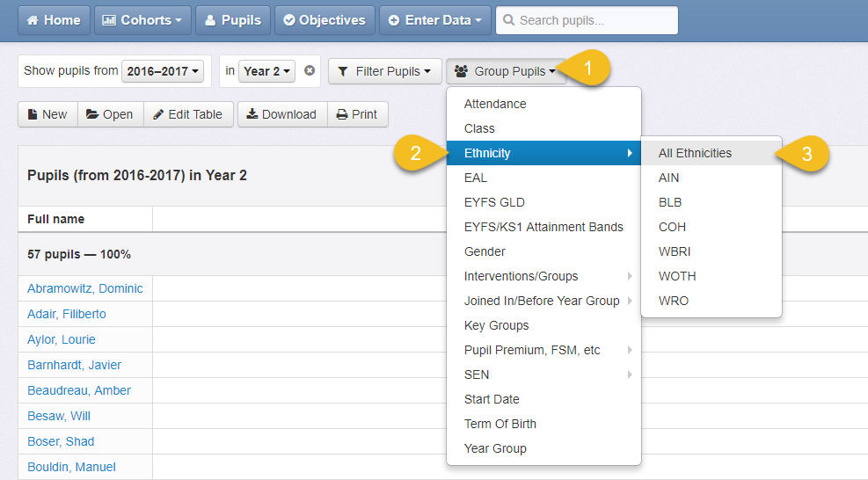The width and height of the screenshot is (868, 480).
Task: Expand Pupil Premium, FSM, etc submenu
Action: coord(543,351)
